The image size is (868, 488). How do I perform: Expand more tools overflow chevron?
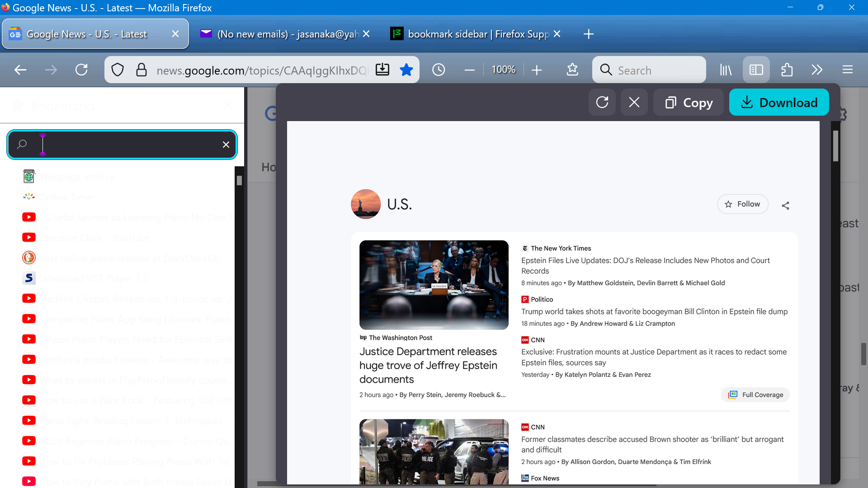(816, 70)
